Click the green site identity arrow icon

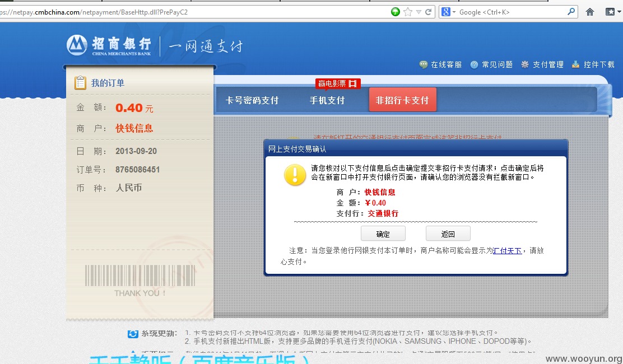(396, 12)
